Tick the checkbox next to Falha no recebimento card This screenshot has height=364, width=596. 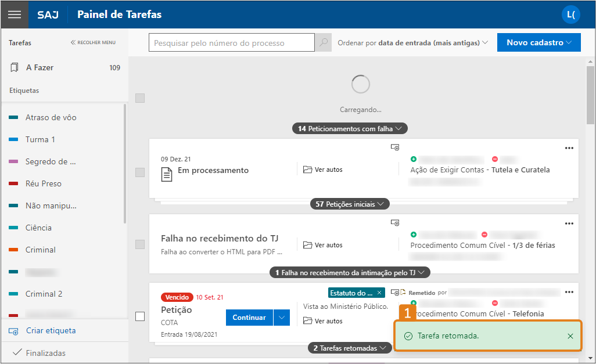(139, 244)
